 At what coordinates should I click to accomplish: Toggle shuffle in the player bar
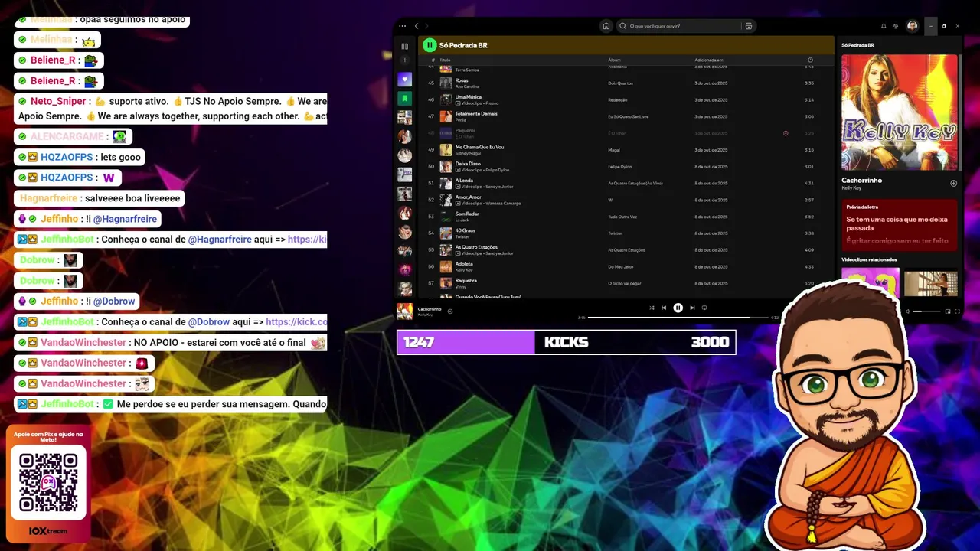652,308
